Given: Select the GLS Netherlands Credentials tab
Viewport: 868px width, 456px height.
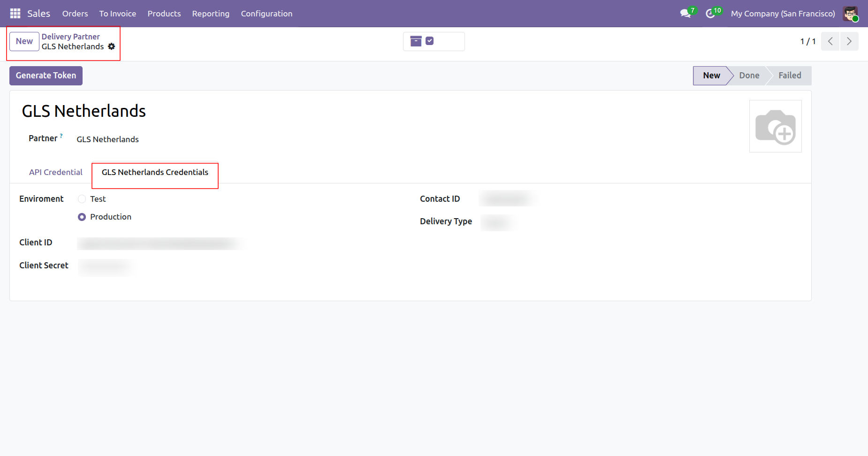Looking at the screenshot, I should pyautogui.click(x=155, y=172).
